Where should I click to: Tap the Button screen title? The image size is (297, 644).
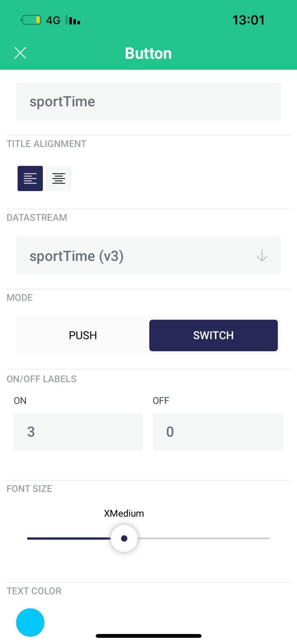148,53
